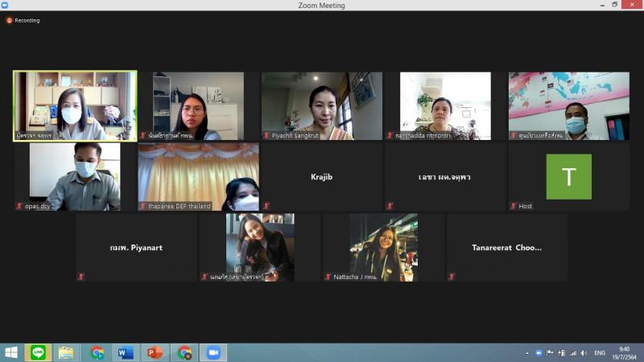This screenshot has height=362, width=644.
Task: Restore down the Zoom Meeting window
Action: (x=615, y=5)
